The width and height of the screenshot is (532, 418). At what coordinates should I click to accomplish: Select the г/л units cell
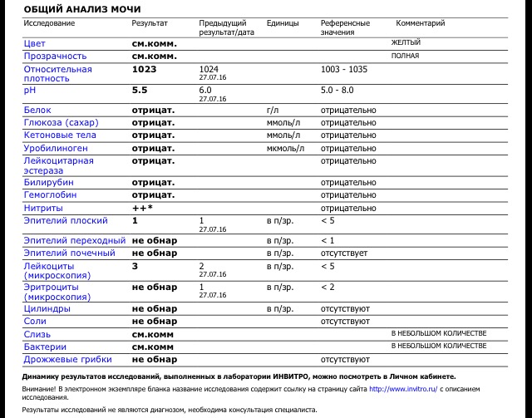point(273,111)
